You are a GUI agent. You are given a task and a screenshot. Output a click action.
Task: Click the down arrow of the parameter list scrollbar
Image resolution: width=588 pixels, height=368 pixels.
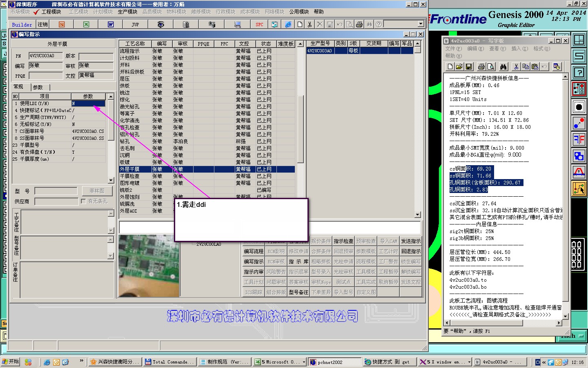(111, 180)
